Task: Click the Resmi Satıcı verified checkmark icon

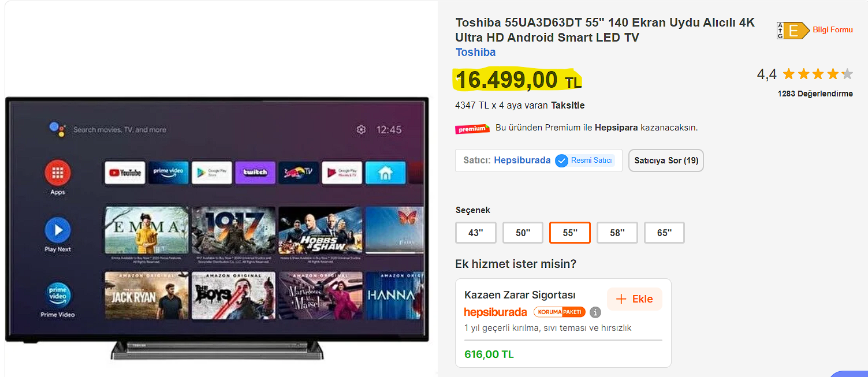Action: tap(561, 160)
